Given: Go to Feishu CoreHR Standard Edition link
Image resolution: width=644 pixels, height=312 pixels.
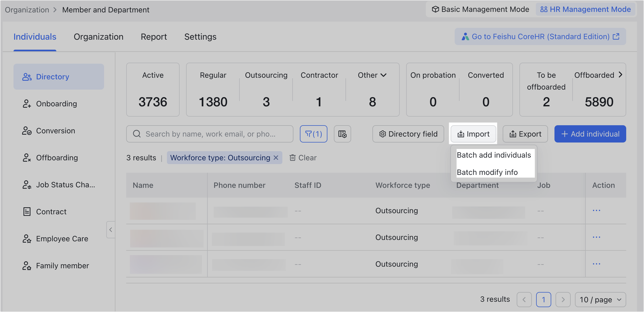Looking at the screenshot, I should coord(540,36).
